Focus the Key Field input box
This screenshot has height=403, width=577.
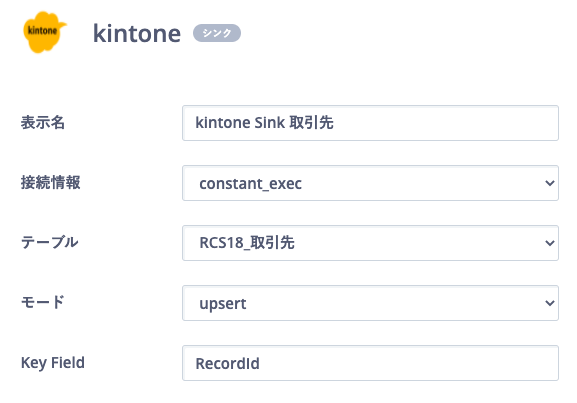pyautogui.click(x=370, y=363)
